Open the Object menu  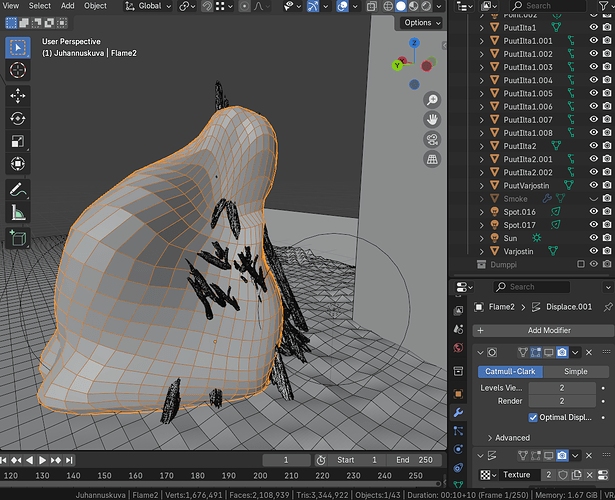coord(95,6)
